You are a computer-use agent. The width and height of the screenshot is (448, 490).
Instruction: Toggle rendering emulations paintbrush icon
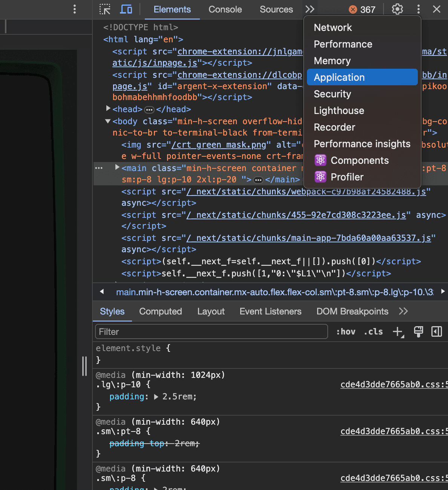tap(418, 332)
